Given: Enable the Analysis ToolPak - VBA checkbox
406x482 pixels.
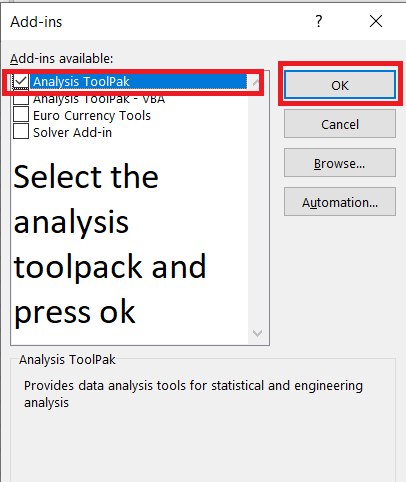Looking at the screenshot, I should [x=21, y=99].
